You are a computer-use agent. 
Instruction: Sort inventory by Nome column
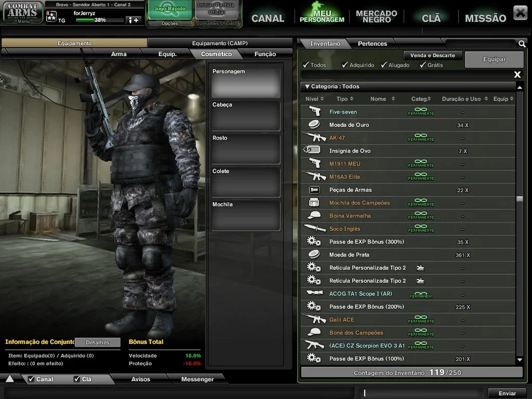pos(383,99)
